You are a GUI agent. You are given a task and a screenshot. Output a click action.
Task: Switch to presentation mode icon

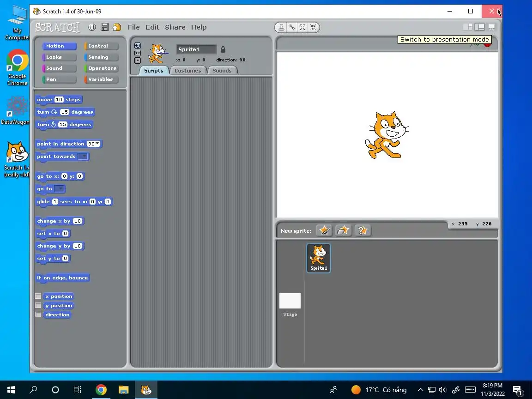[491, 27]
